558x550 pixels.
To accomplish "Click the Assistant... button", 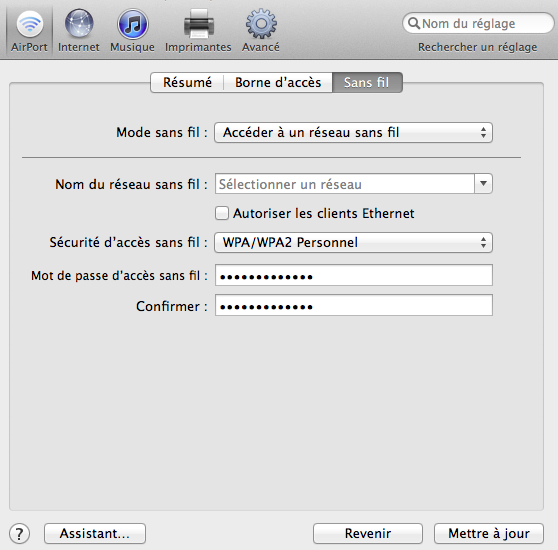I will [x=95, y=533].
